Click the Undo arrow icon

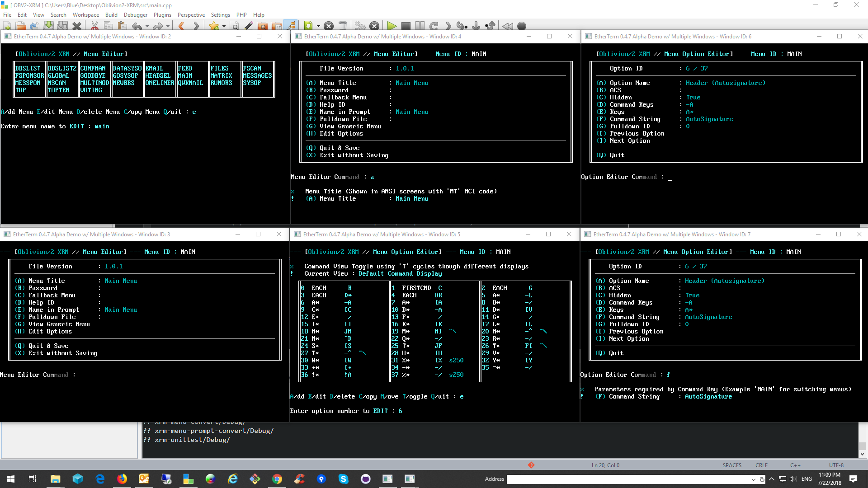point(137,26)
